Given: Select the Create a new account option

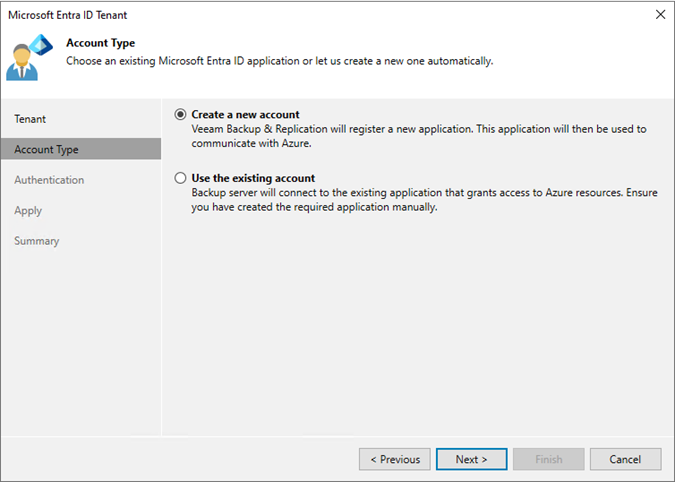Looking at the screenshot, I should [180, 114].
